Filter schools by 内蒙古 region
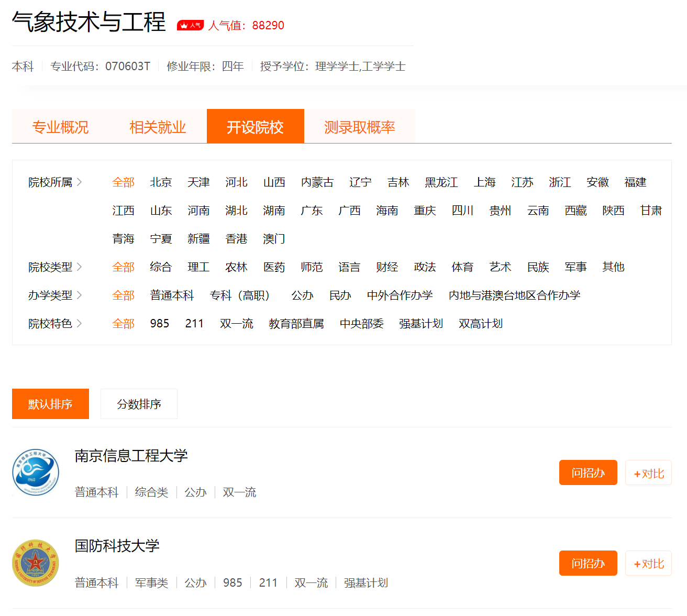Image resolution: width=687 pixels, height=616 pixels. tap(317, 182)
